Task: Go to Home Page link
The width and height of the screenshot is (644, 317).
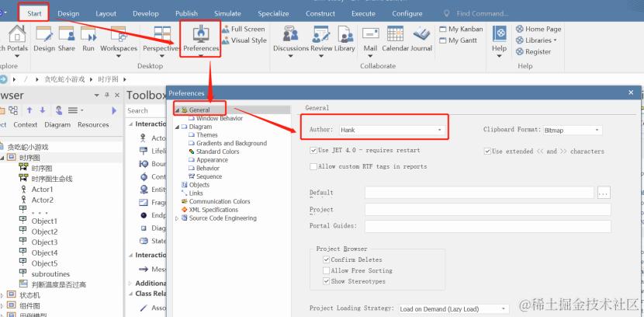Action: [538, 30]
